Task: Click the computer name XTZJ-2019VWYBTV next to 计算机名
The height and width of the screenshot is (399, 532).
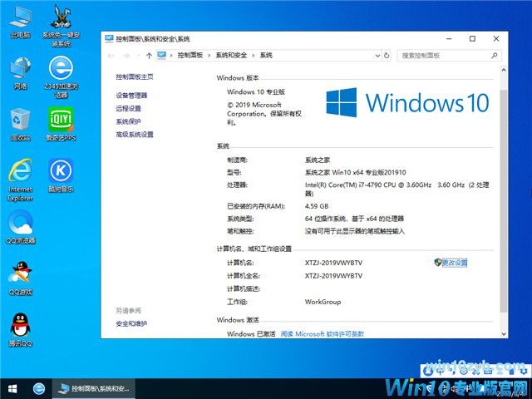Action: (333, 263)
